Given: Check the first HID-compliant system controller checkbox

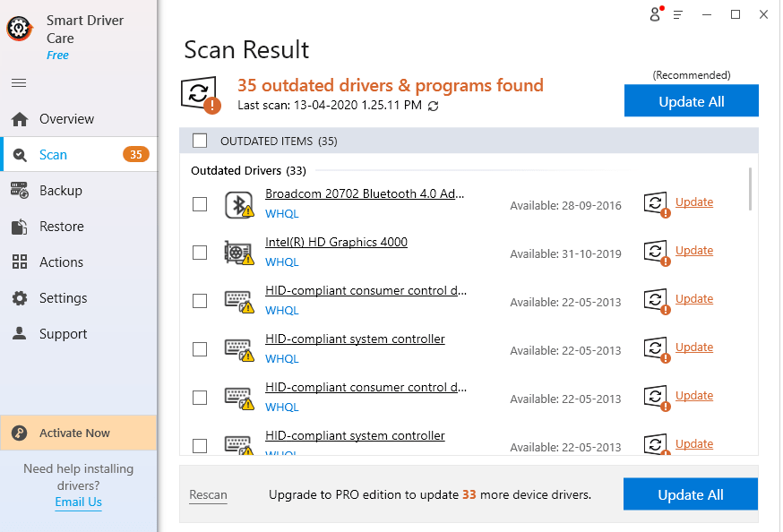Looking at the screenshot, I should click(x=200, y=349).
